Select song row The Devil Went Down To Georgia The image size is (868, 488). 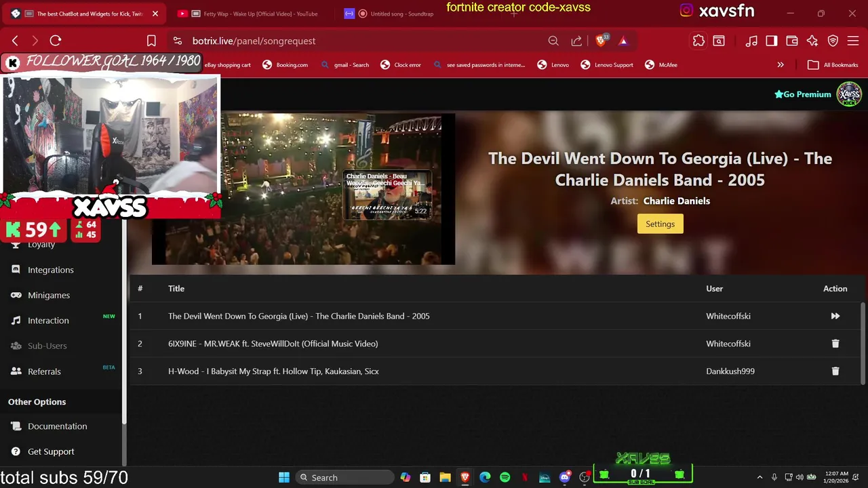495,316
